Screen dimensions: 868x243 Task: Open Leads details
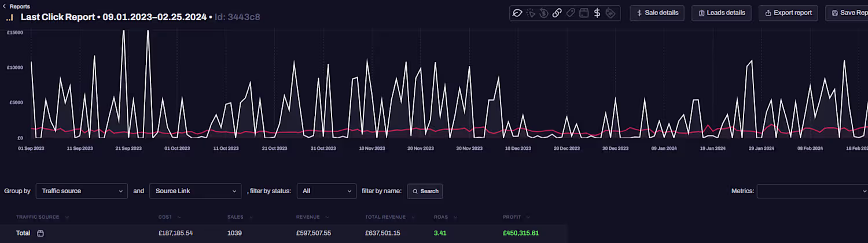(x=722, y=13)
